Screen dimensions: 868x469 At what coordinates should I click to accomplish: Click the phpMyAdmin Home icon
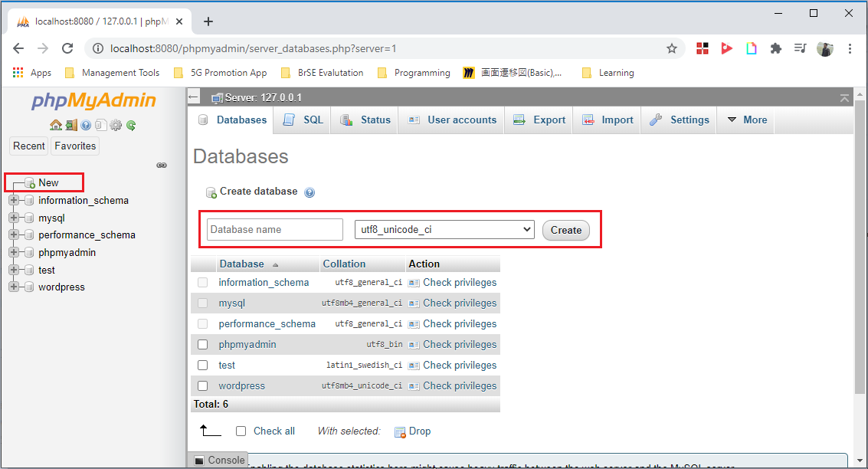(x=55, y=125)
